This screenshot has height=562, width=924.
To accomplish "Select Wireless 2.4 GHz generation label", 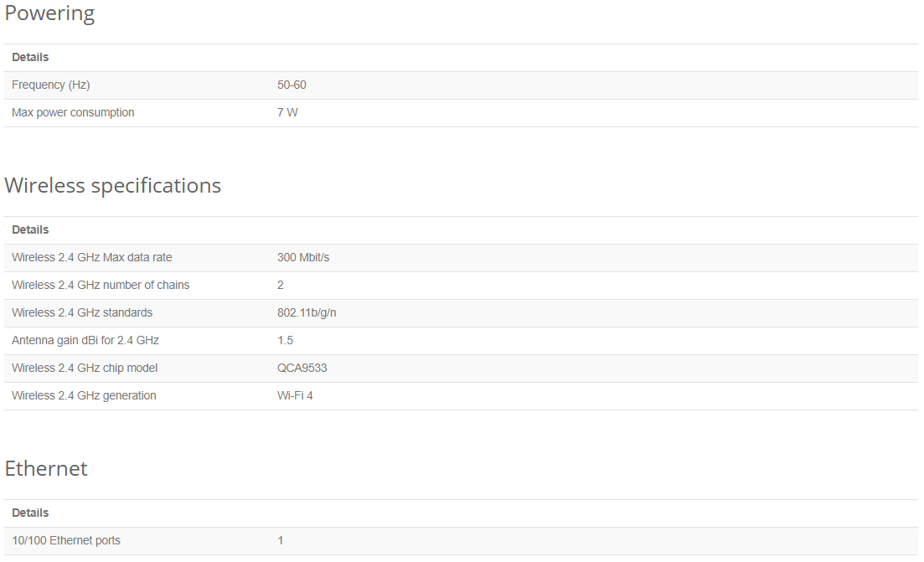I will [85, 396].
